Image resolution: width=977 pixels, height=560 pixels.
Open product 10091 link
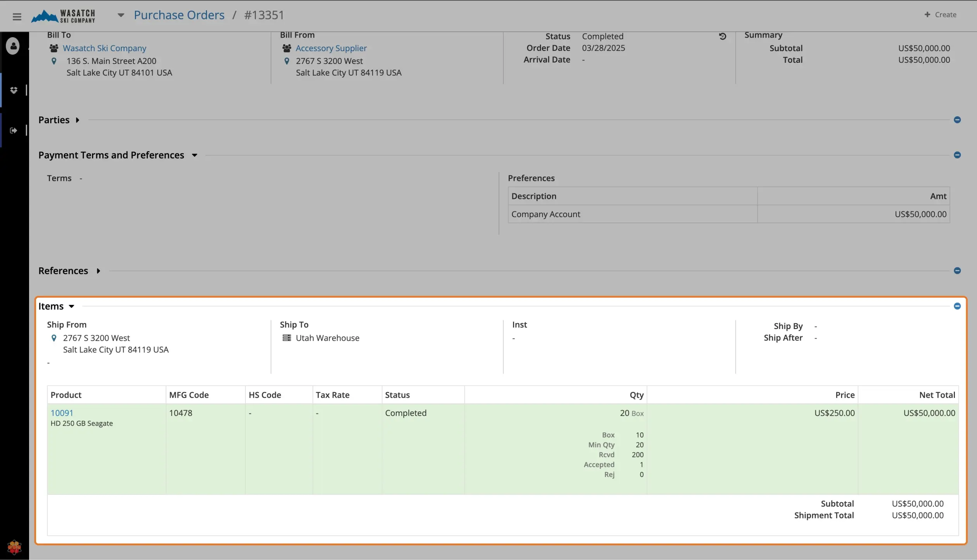coord(62,413)
